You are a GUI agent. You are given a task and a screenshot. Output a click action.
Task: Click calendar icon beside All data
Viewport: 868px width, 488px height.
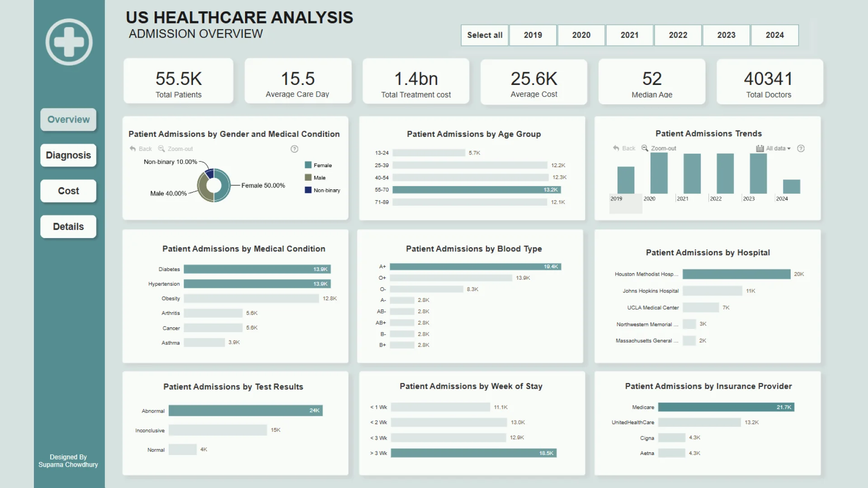759,149
